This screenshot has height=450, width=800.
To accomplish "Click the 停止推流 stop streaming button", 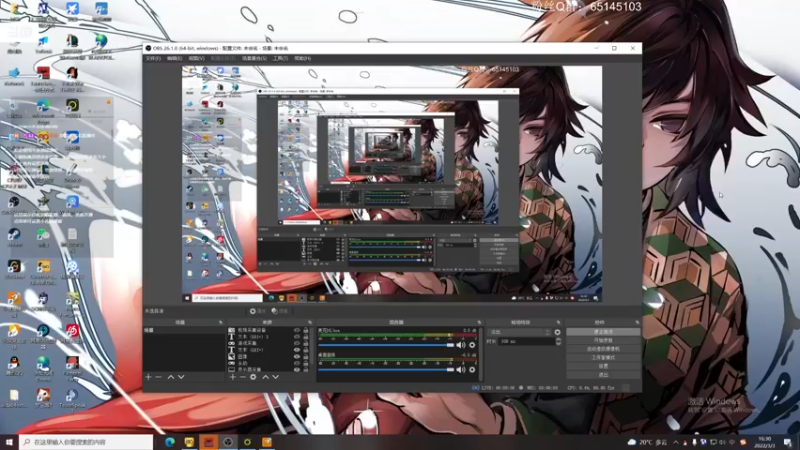I will 603,332.
